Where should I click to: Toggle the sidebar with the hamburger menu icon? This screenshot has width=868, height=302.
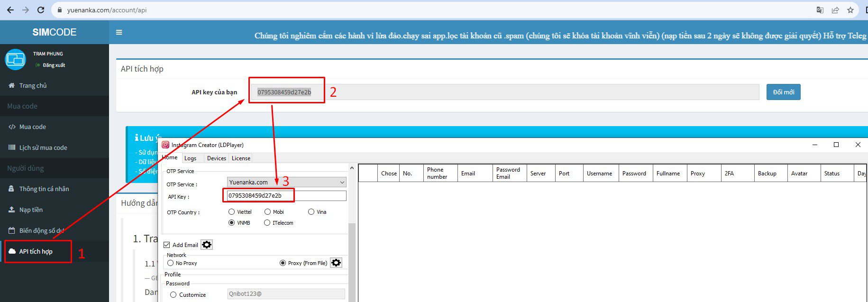click(119, 32)
